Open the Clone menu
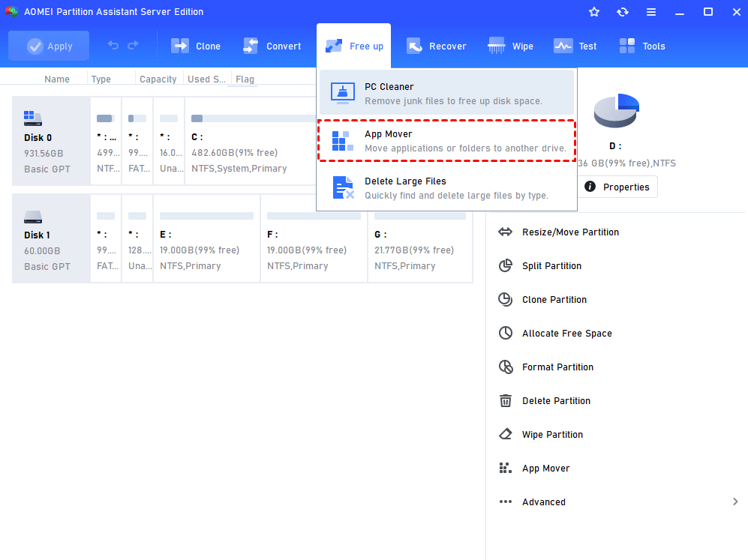Image resolution: width=748 pixels, height=560 pixels. tap(196, 46)
